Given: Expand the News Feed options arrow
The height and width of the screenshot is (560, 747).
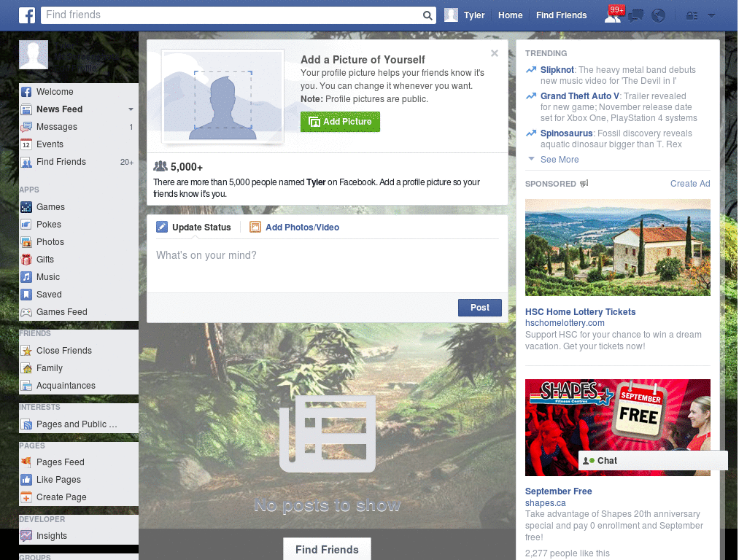Looking at the screenshot, I should [131, 109].
